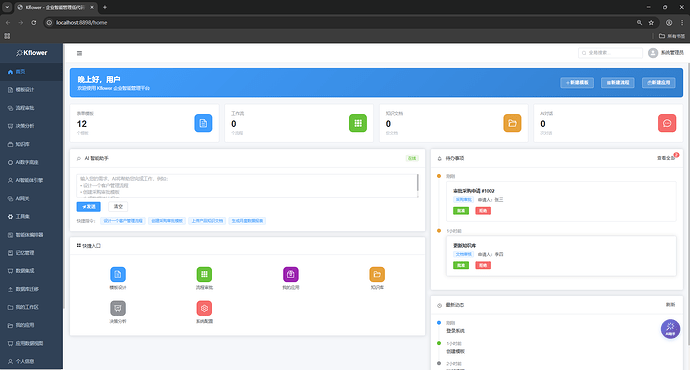The image size is (690, 370).
Task: Focus the AI 智能助手 prompt text area
Action: tap(247, 186)
